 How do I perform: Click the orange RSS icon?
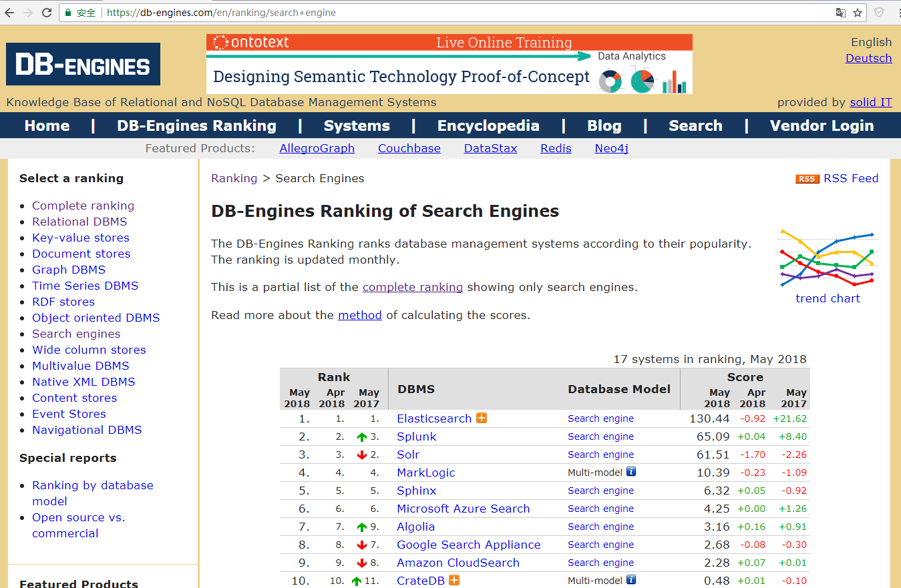pos(807,179)
